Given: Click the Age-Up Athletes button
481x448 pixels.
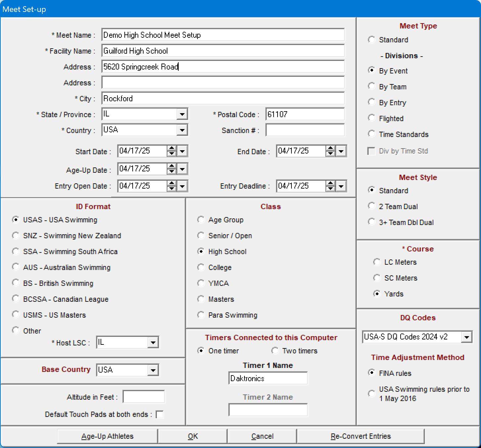Looking at the screenshot, I should pyautogui.click(x=108, y=436).
